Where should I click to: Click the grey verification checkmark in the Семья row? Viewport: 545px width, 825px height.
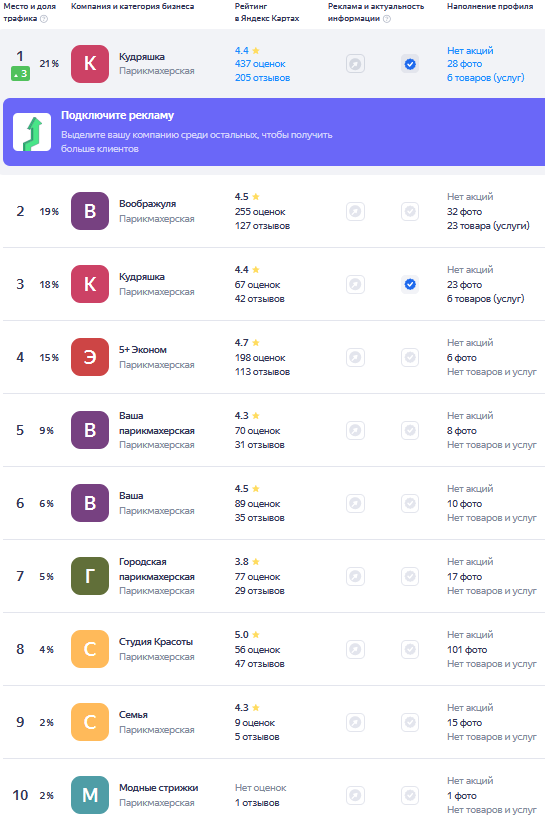[x=410, y=723]
